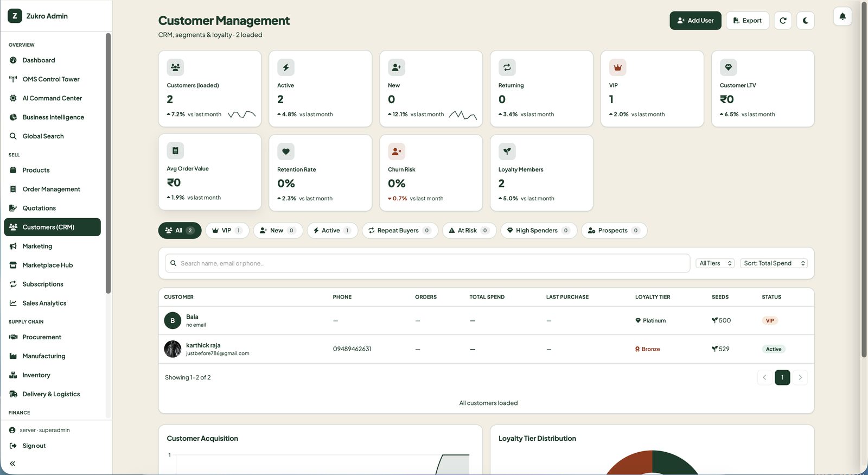This screenshot has width=868, height=475.
Task: Click the VIP card crown icon
Action: point(618,67)
